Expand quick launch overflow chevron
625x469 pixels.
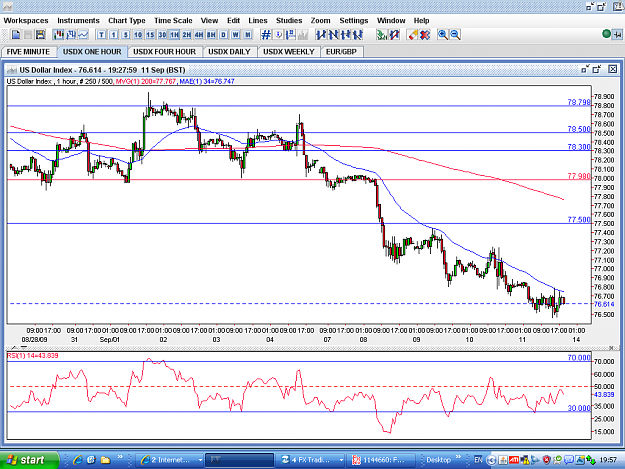pos(120,457)
